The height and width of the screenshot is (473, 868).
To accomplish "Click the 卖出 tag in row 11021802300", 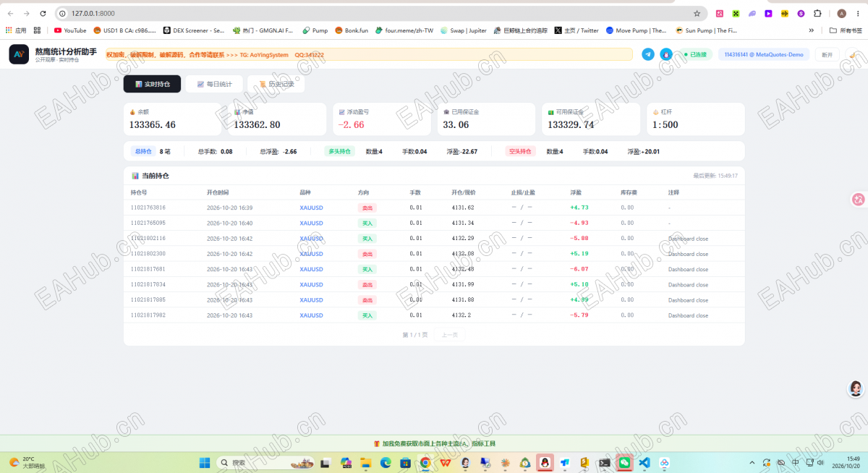I will coord(367,254).
